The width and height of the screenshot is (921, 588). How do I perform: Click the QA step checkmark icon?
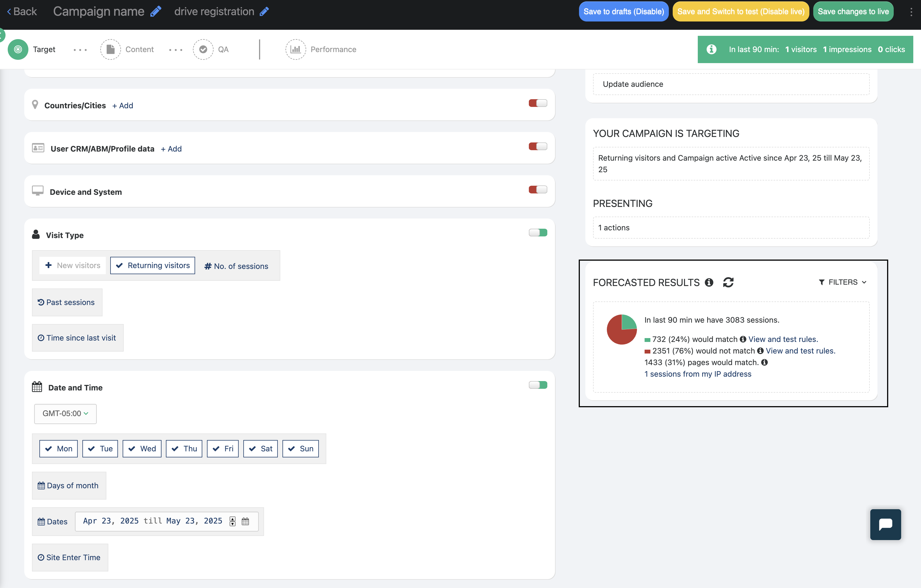203,49
